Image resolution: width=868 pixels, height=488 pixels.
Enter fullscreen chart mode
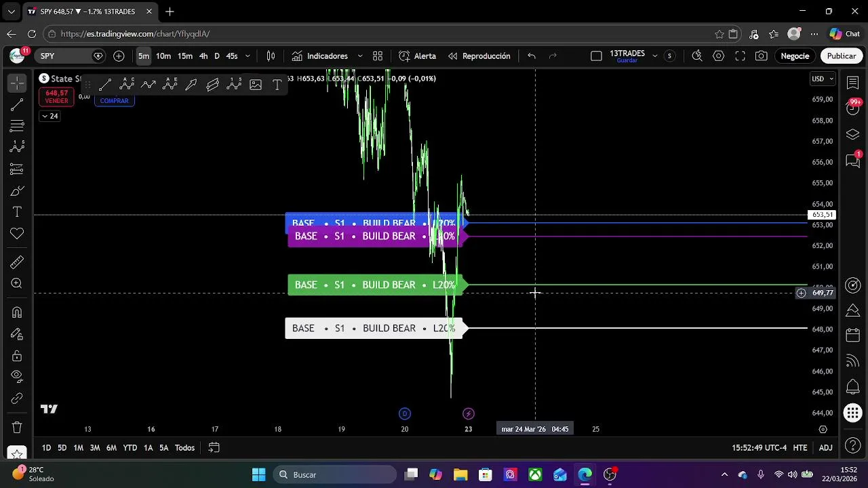[740, 56]
